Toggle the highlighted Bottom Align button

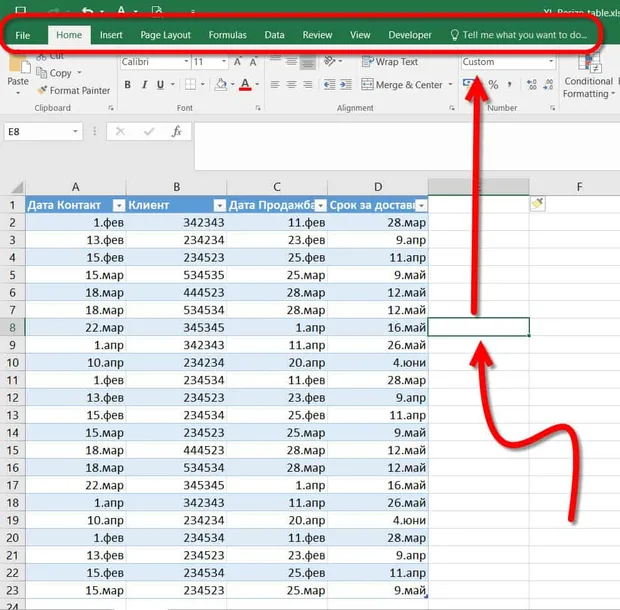point(308,62)
